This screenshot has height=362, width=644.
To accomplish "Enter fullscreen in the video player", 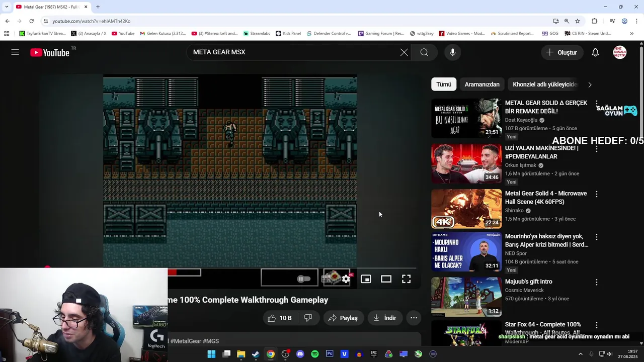I will point(406,279).
